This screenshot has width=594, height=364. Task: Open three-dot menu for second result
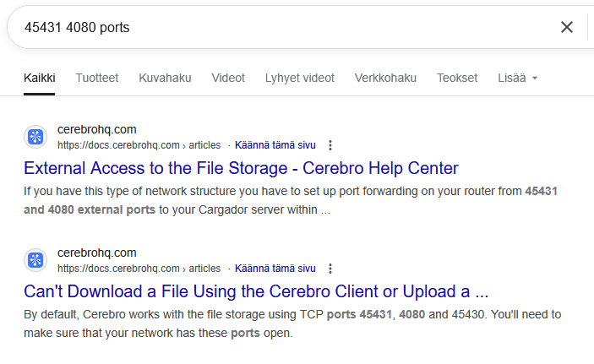pos(330,269)
